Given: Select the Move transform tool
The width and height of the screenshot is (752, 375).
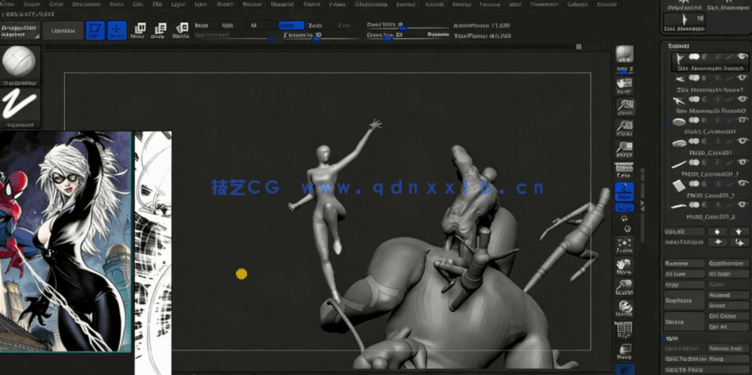Looking at the screenshot, I should point(138,31).
